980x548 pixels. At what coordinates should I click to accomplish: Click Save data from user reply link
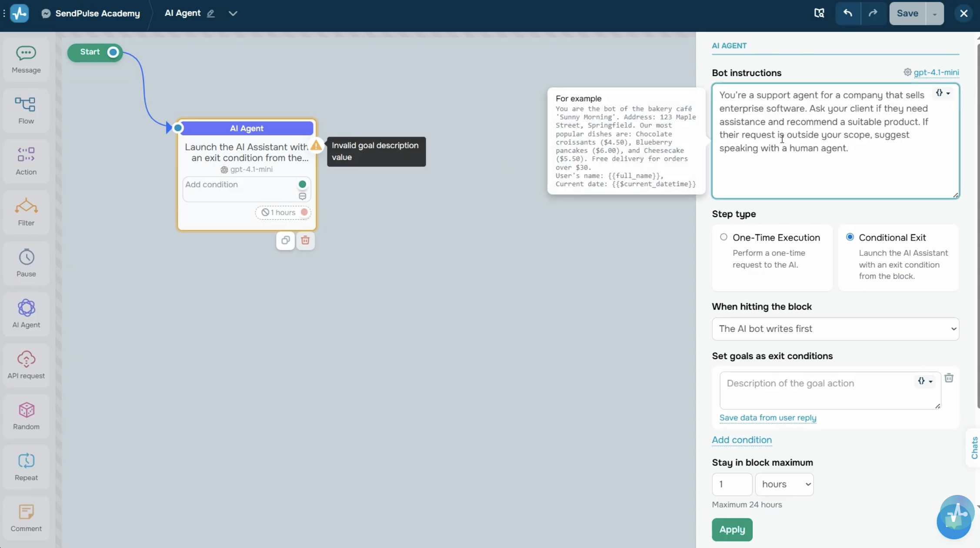(x=768, y=418)
